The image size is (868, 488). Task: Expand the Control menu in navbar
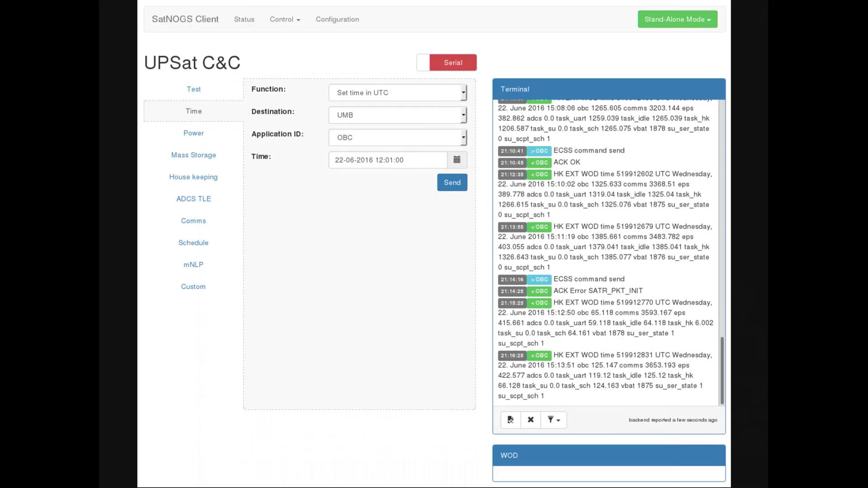pos(285,19)
